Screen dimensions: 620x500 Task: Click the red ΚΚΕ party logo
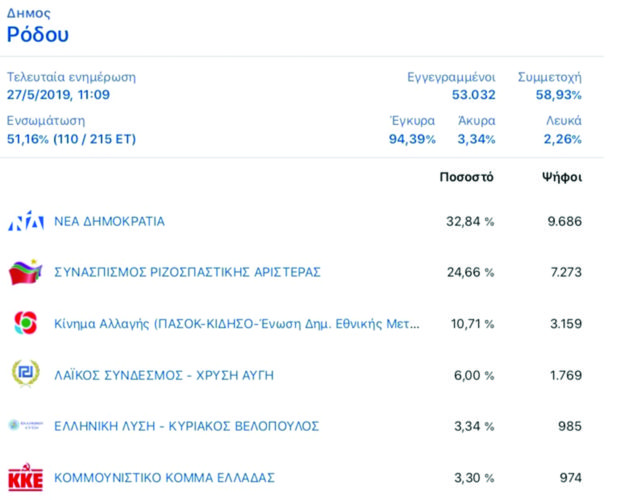click(25, 477)
